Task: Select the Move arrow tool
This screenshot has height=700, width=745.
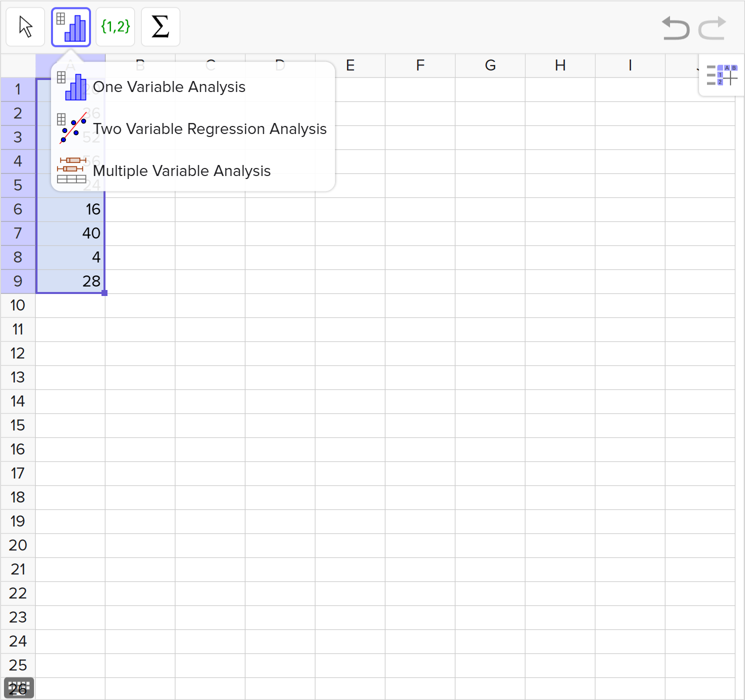Action: (25, 27)
